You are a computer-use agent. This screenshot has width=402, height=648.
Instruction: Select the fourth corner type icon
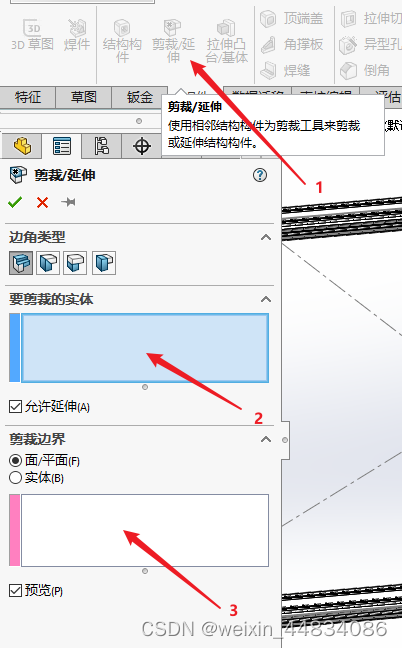point(104,263)
